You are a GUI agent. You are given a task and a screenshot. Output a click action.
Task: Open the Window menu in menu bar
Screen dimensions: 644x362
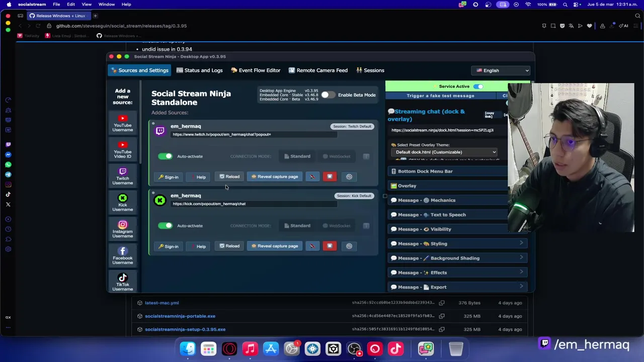coord(107,5)
